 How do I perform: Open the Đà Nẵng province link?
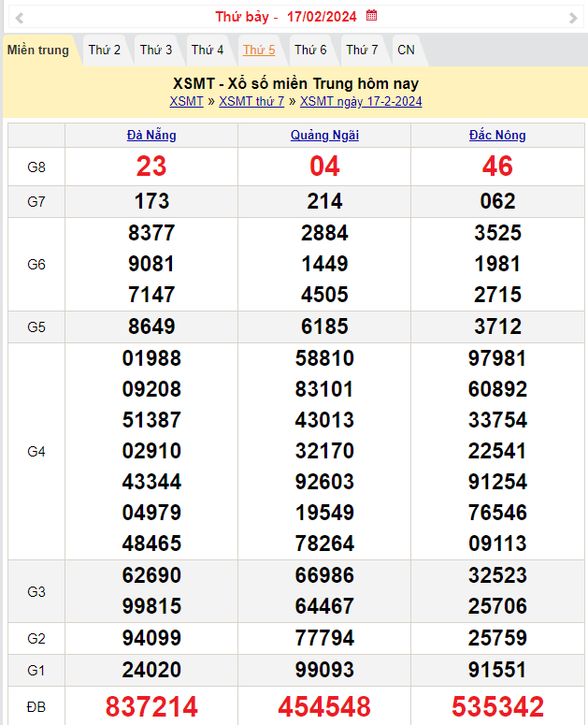151,136
